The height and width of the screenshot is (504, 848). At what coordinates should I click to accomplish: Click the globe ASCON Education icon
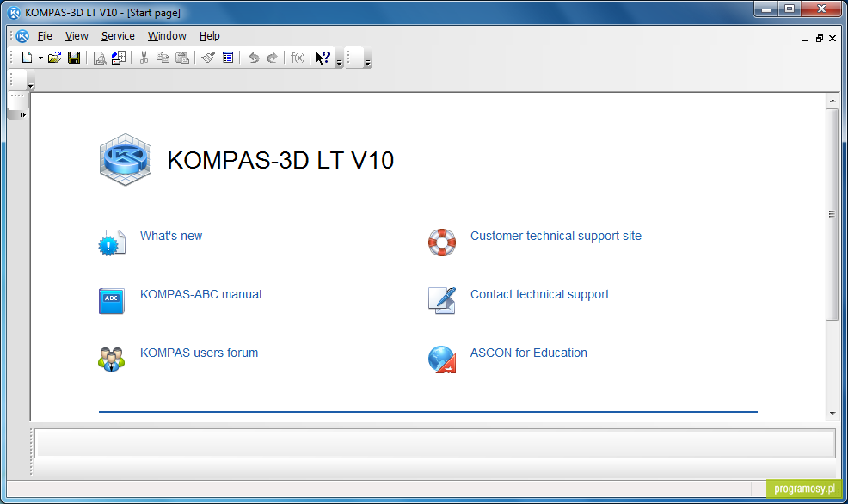[x=442, y=360]
